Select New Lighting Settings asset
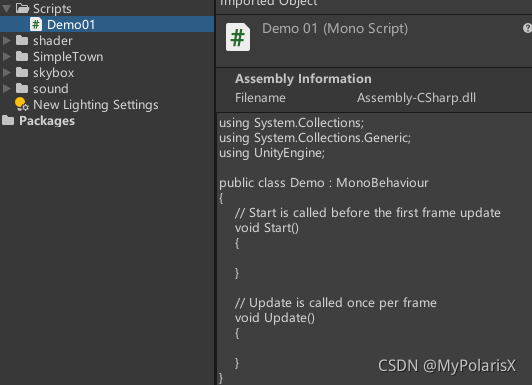 click(x=96, y=105)
